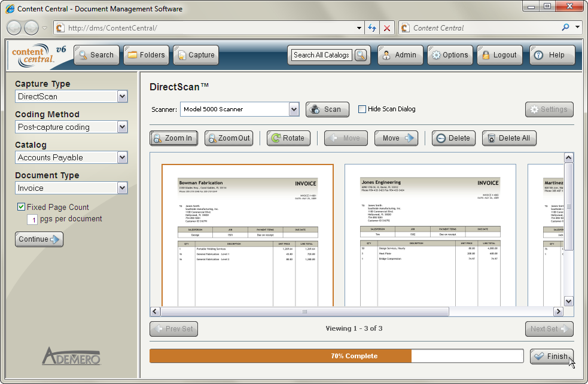Image resolution: width=588 pixels, height=384 pixels.
Task: Select the Jones Engineering invoice thumbnail
Action: tap(430, 235)
